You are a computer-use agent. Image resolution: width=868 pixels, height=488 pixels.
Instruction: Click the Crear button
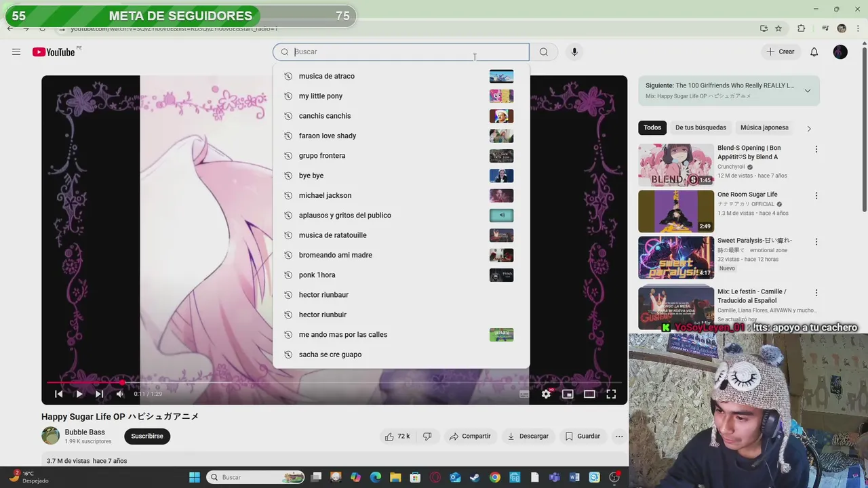780,52
